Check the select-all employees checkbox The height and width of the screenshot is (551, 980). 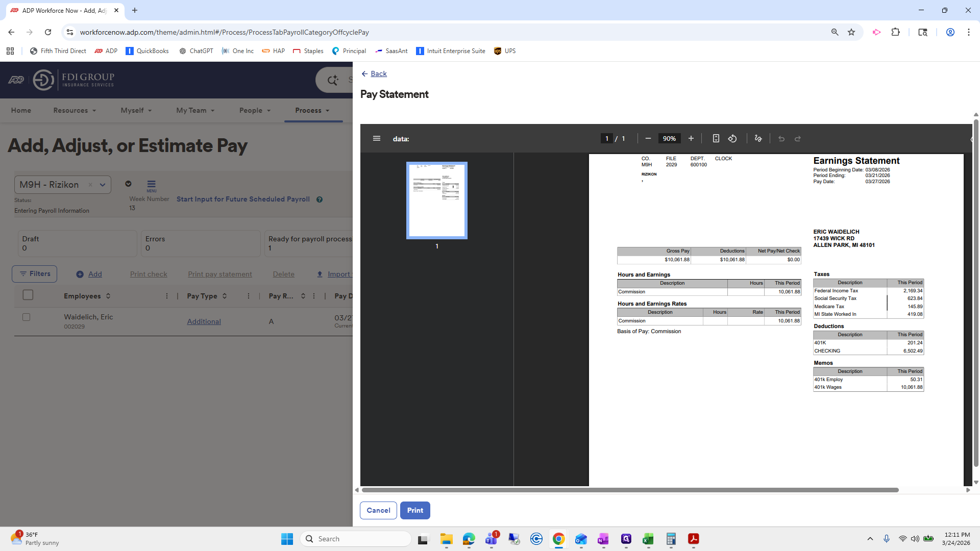28,295
